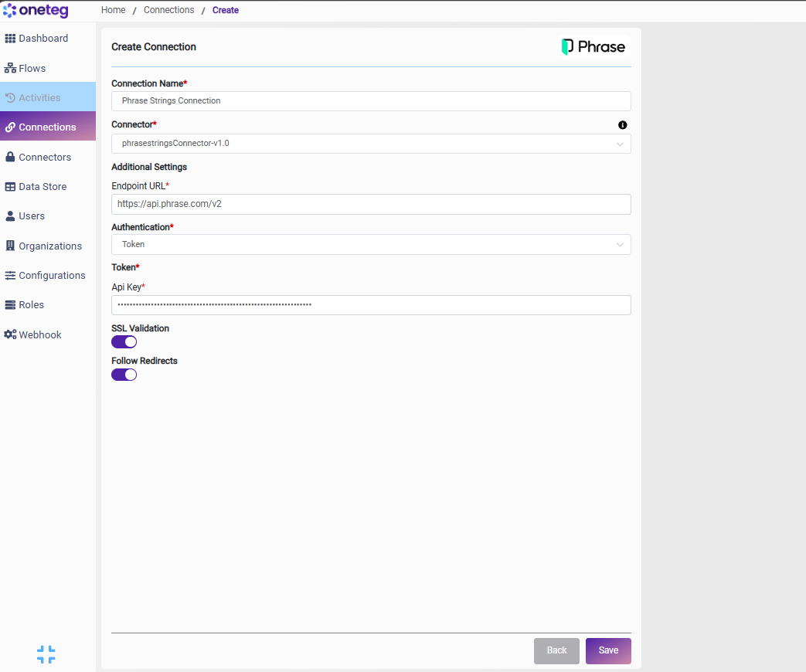
Task: Click the Create breadcrumb item
Action: 226,10
